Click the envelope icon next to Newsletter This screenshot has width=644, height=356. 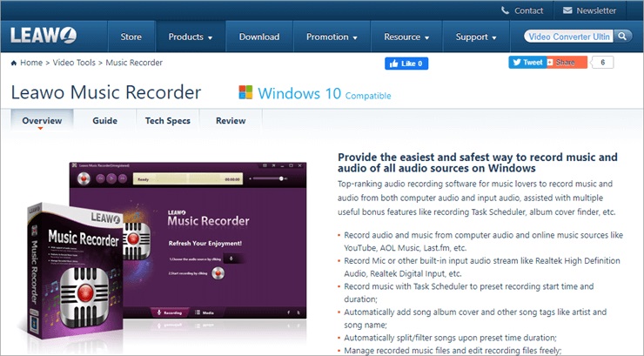click(x=567, y=10)
